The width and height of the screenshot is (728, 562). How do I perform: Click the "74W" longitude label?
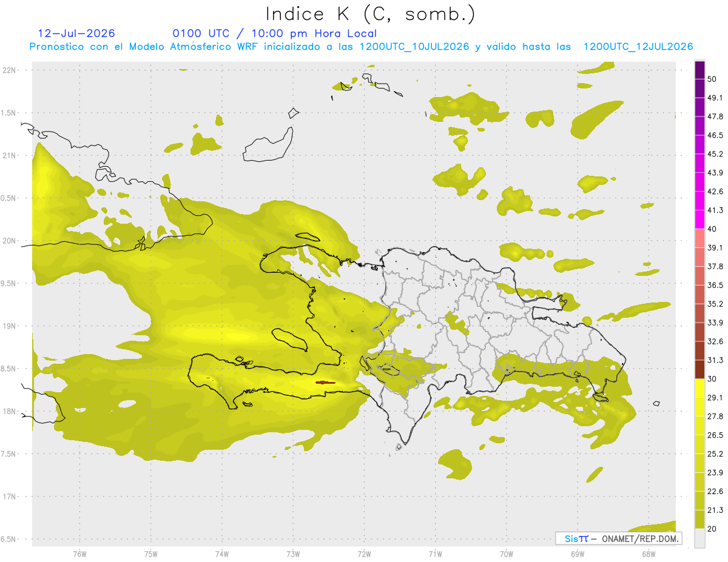(222, 554)
